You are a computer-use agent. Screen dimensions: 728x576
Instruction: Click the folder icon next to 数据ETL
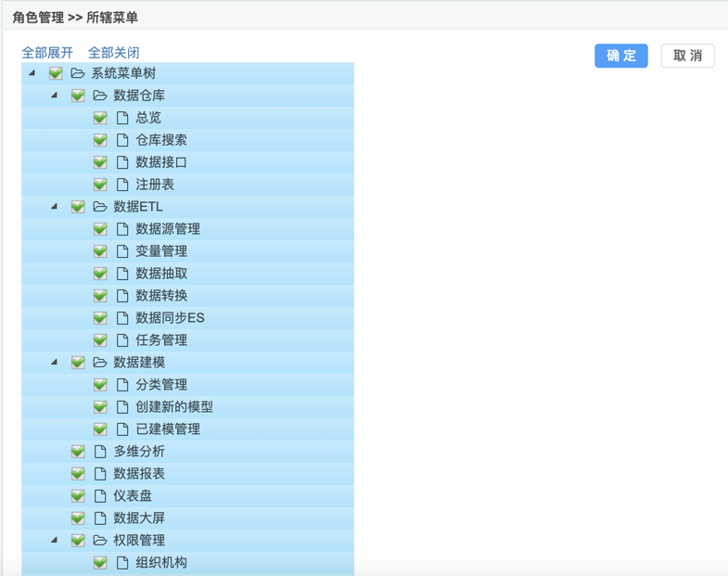coord(100,207)
